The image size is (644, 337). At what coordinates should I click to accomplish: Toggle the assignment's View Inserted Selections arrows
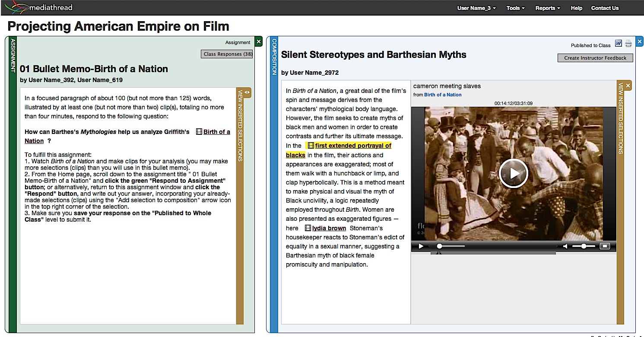pos(247,92)
